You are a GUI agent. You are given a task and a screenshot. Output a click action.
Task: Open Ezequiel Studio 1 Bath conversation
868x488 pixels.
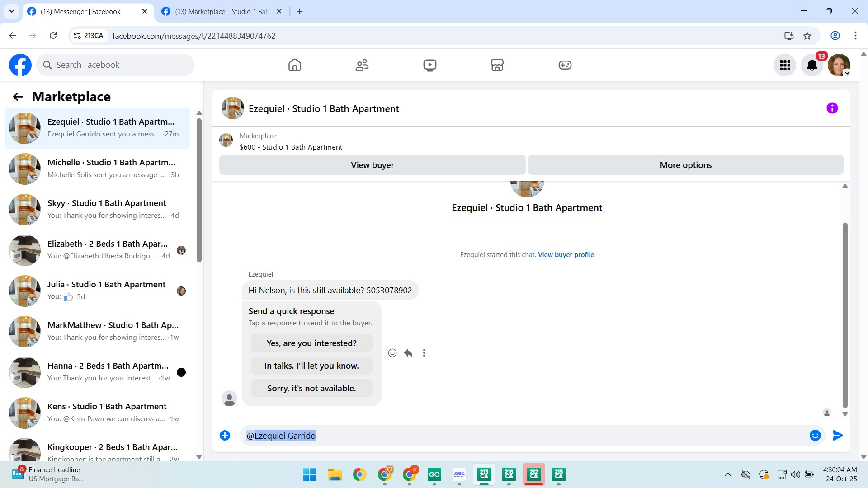click(x=97, y=128)
